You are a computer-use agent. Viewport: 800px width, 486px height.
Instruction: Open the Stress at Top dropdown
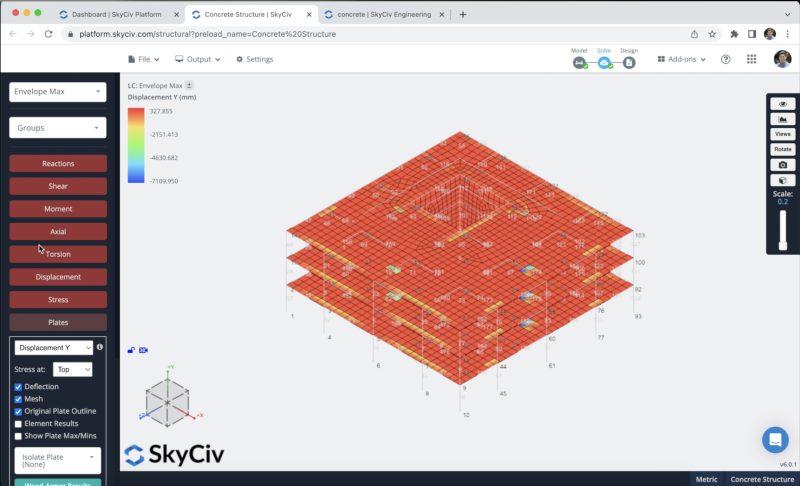(x=72, y=369)
